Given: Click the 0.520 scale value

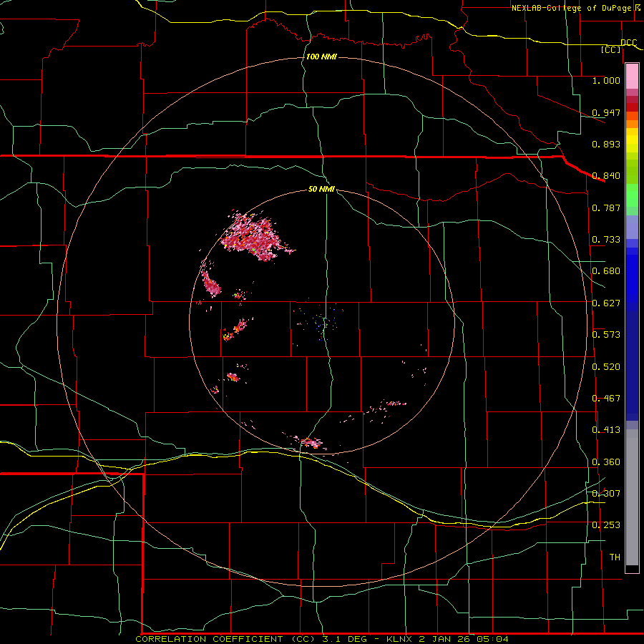Looking at the screenshot, I should click(x=606, y=367).
